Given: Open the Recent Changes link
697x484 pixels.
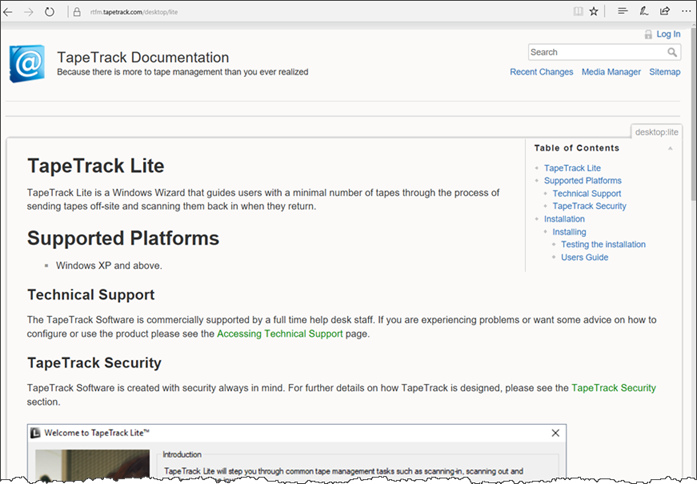Looking at the screenshot, I should tap(541, 72).
